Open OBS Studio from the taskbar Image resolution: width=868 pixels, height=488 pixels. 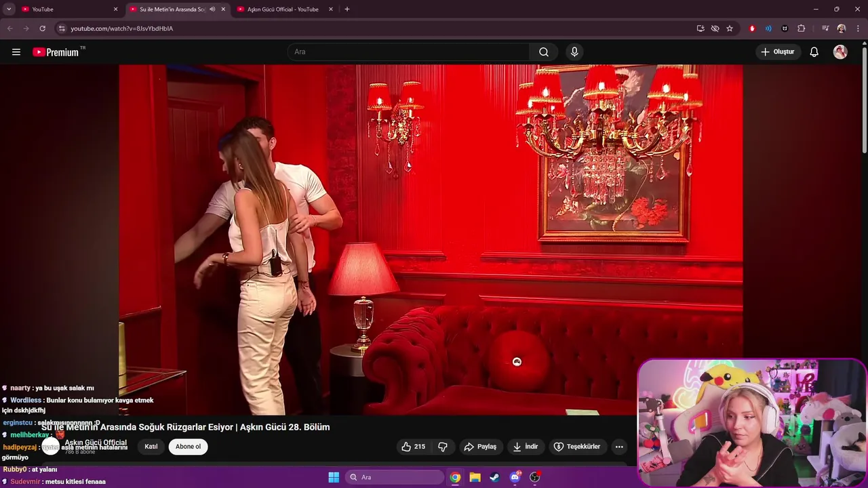[x=534, y=477]
